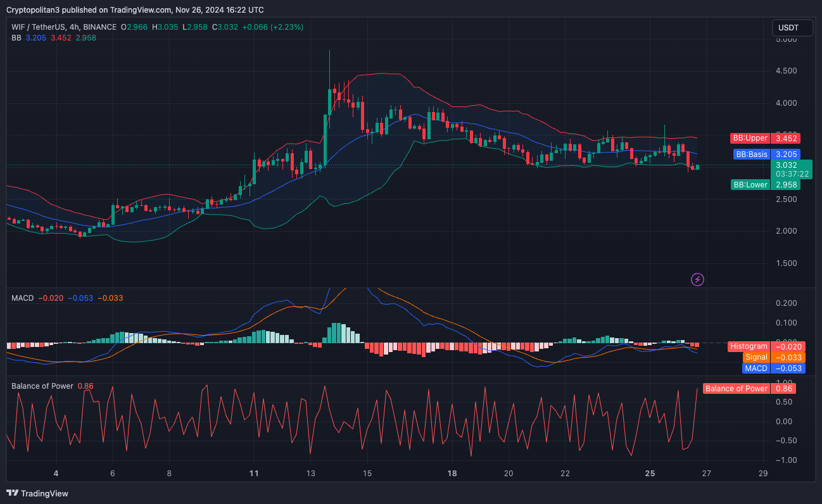822x504 pixels.
Task: Click the BB:Basis price label
Action: [751, 154]
